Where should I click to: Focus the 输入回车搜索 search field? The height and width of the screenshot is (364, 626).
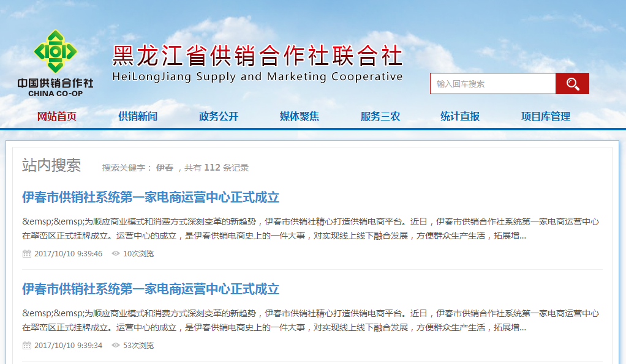pos(493,84)
